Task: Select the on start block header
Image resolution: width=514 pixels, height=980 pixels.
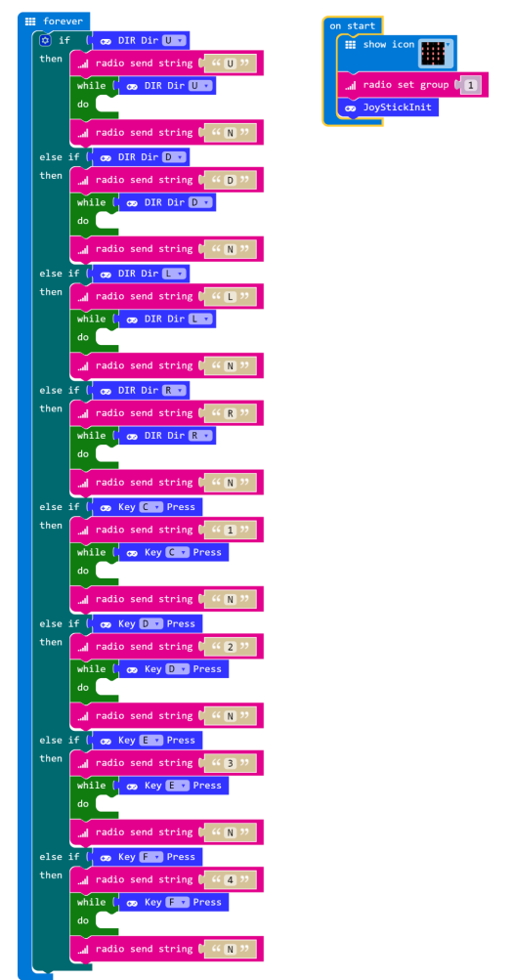Action: point(353,25)
